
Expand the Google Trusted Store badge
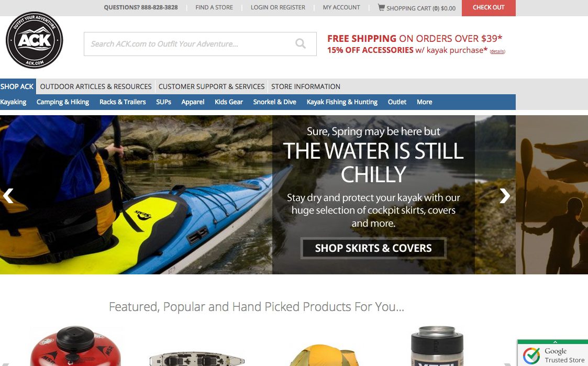coord(555,342)
